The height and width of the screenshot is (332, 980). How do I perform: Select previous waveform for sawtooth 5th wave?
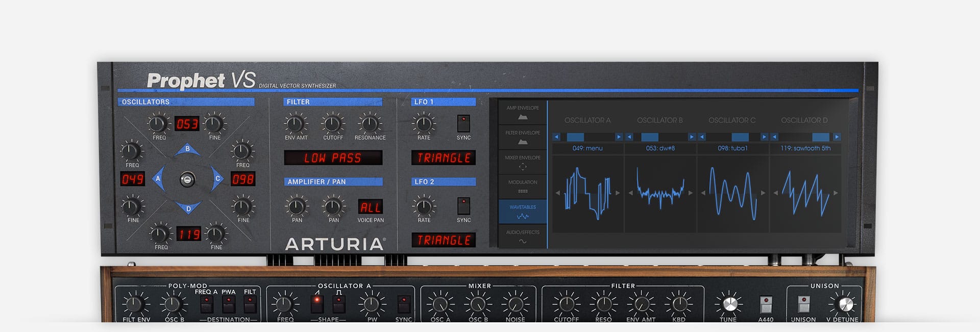click(x=775, y=193)
